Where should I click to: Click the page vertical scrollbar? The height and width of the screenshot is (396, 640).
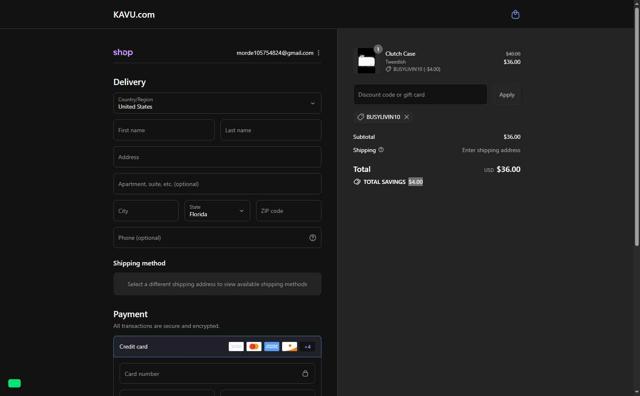pyautogui.click(x=636, y=127)
